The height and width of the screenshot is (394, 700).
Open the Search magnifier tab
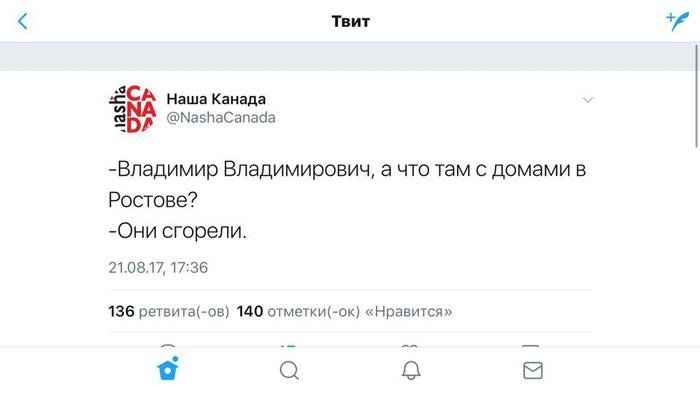pos(289,370)
